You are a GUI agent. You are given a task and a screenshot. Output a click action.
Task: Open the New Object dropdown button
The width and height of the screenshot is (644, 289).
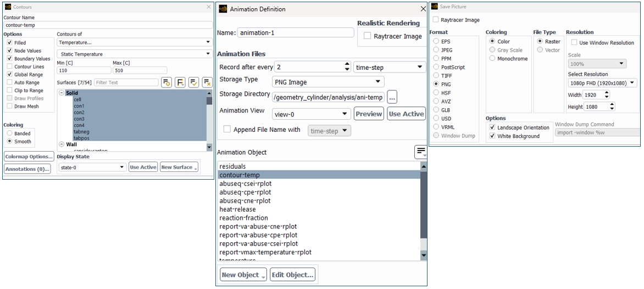pyautogui.click(x=243, y=275)
